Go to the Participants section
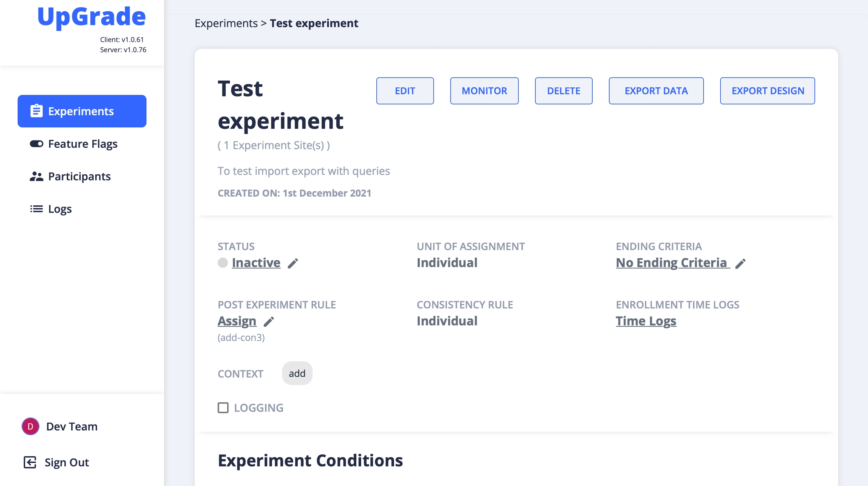This screenshot has width=868, height=486. 79,176
